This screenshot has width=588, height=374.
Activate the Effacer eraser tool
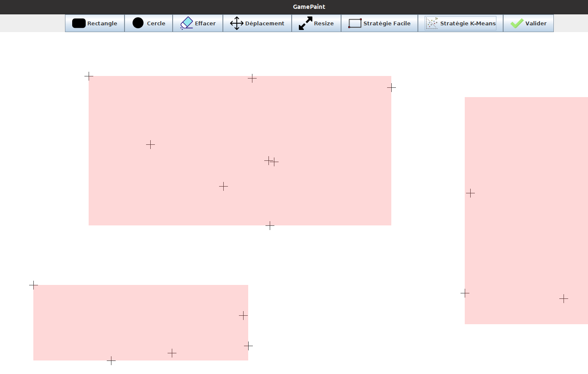click(x=198, y=23)
